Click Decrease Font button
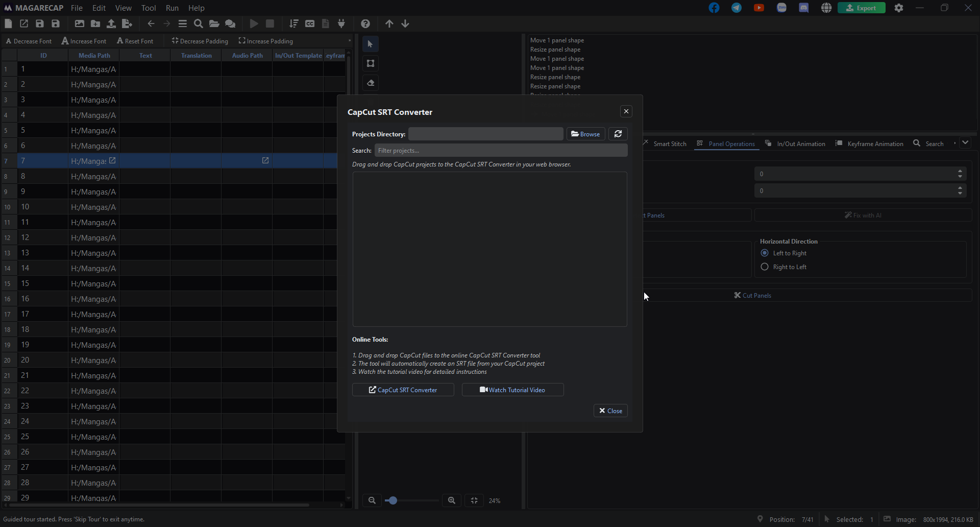The height and width of the screenshot is (527, 980). pos(29,41)
